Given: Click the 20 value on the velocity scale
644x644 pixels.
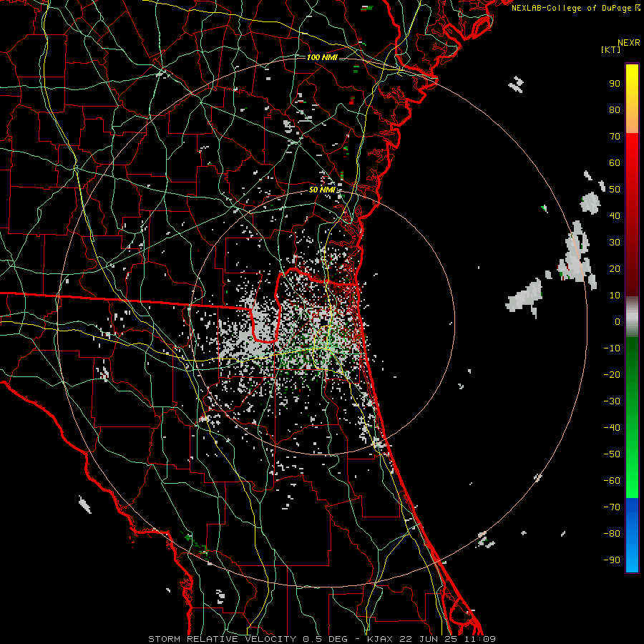Looking at the screenshot, I should click(615, 268).
